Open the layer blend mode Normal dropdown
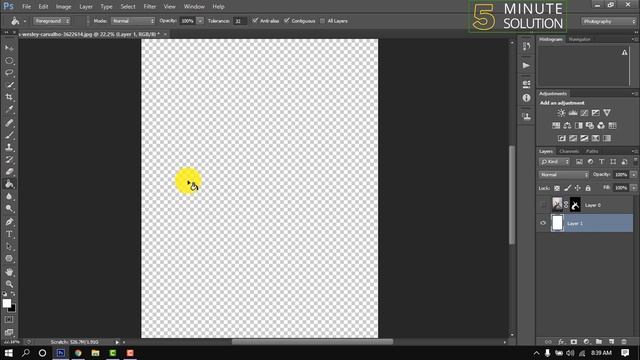Image resolution: width=640 pixels, height=360 pixels. [564, 175]
